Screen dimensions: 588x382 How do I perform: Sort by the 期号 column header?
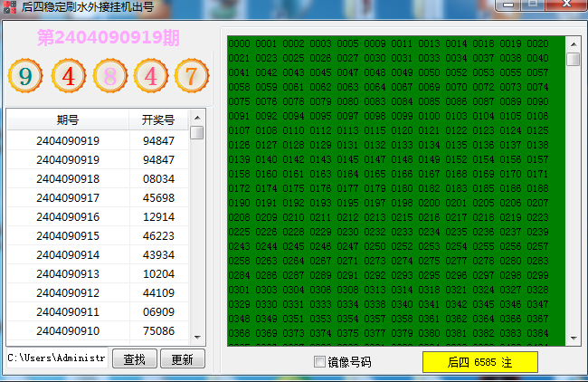click(68, 119)
